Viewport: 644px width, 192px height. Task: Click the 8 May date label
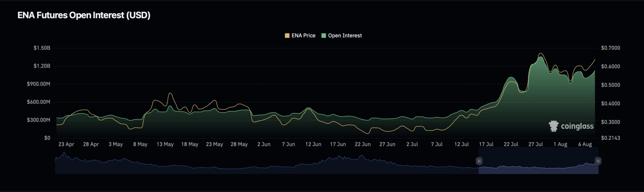(x=140, y=144)
